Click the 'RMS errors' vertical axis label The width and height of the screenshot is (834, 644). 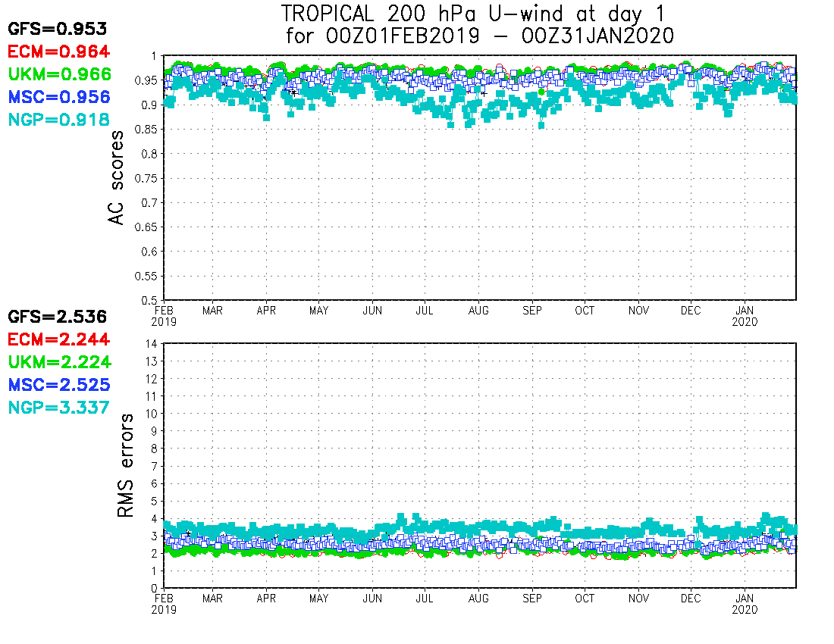(x=126, y=465)
